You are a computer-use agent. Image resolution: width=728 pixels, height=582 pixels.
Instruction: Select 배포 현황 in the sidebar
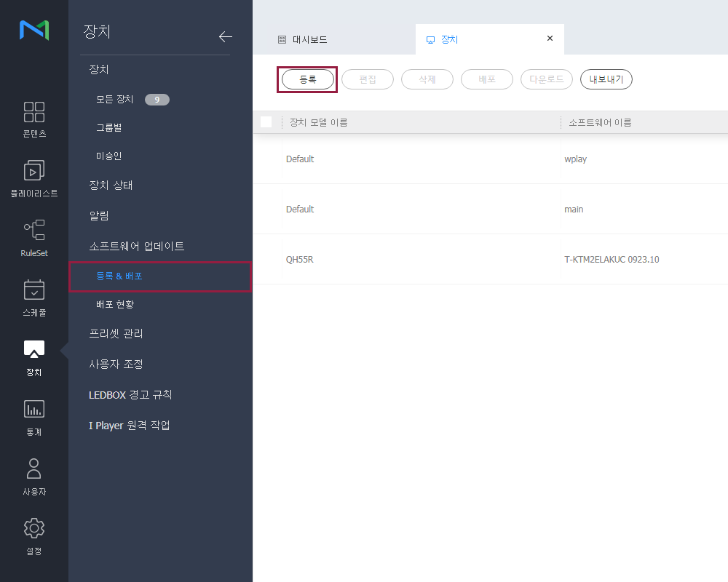pyautogui.click(x=115, y=304)
